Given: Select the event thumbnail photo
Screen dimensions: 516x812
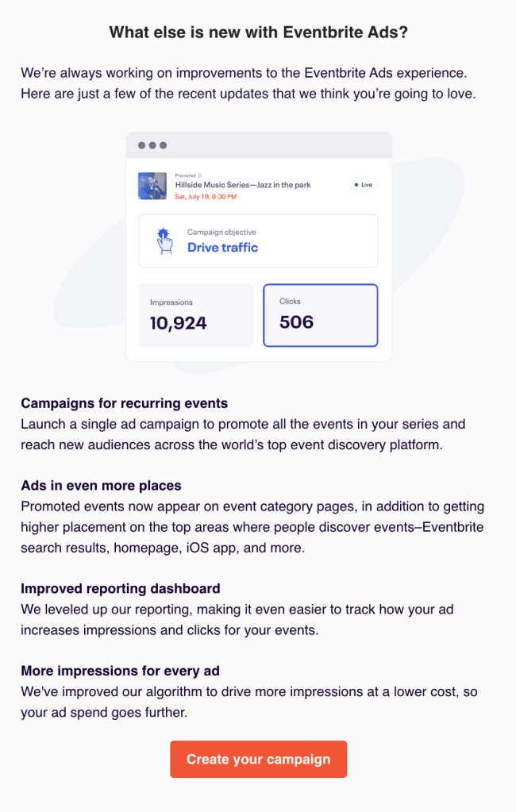Looking at the screenshot, I should [152, 185].
